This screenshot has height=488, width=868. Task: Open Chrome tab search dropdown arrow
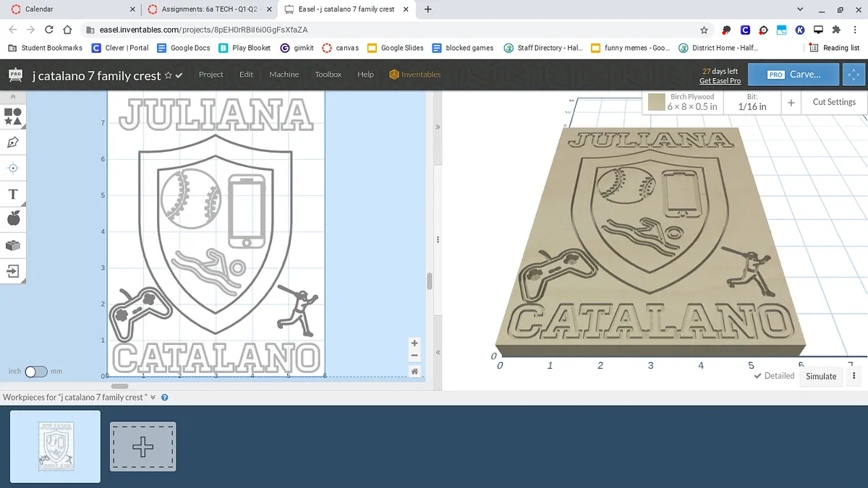tap(800, 9)
